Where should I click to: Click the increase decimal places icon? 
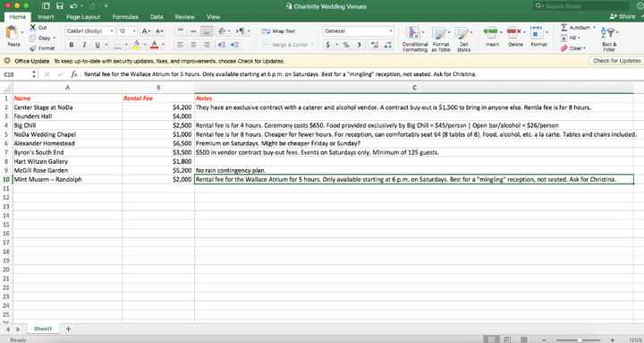coord(375,45)
